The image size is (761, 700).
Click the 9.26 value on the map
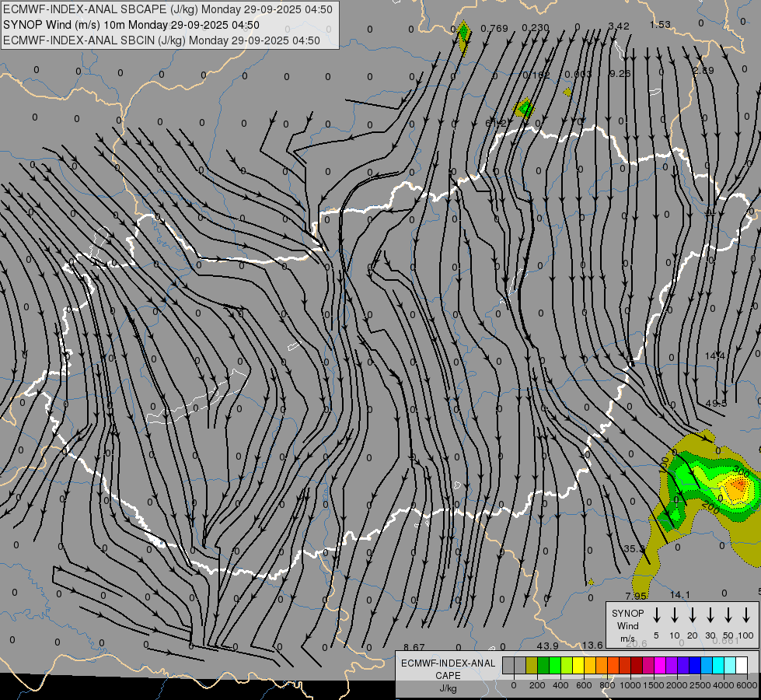[620, 73]
